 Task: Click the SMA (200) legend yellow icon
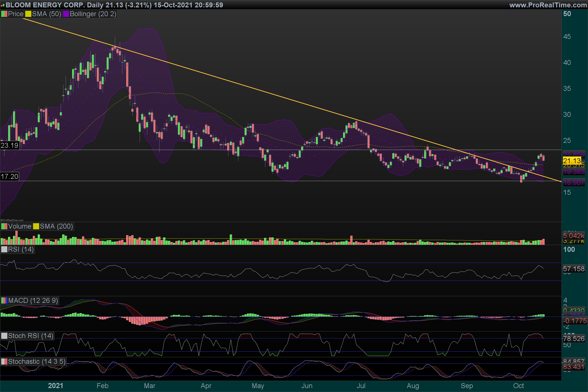36,226
